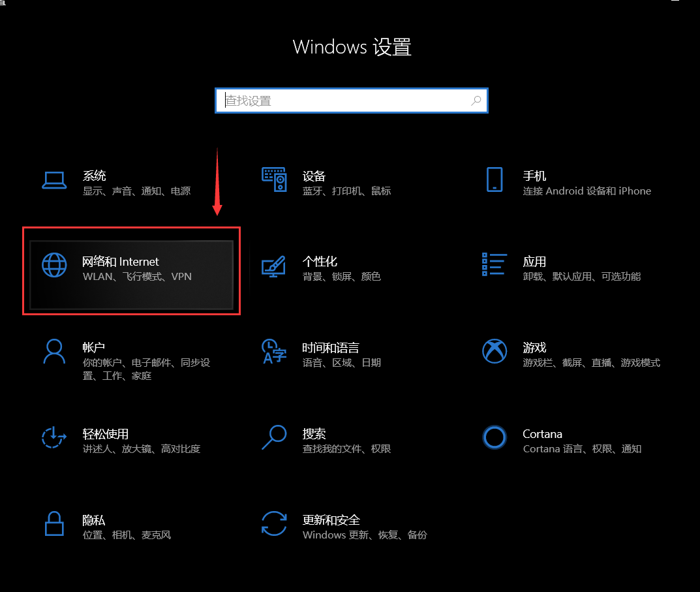Open 帐户 settings heading
Screen dimensions: 700x592
coord(94,347)
